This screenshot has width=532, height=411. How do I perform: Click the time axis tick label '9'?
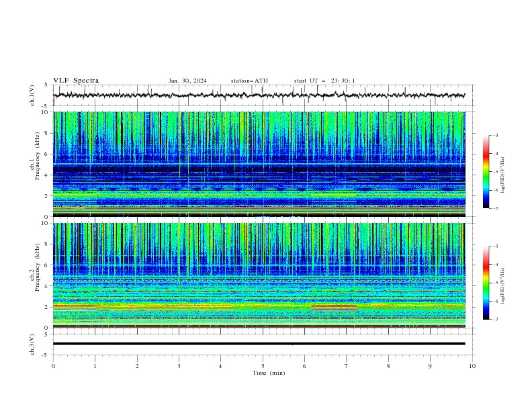tap(430, 366)
